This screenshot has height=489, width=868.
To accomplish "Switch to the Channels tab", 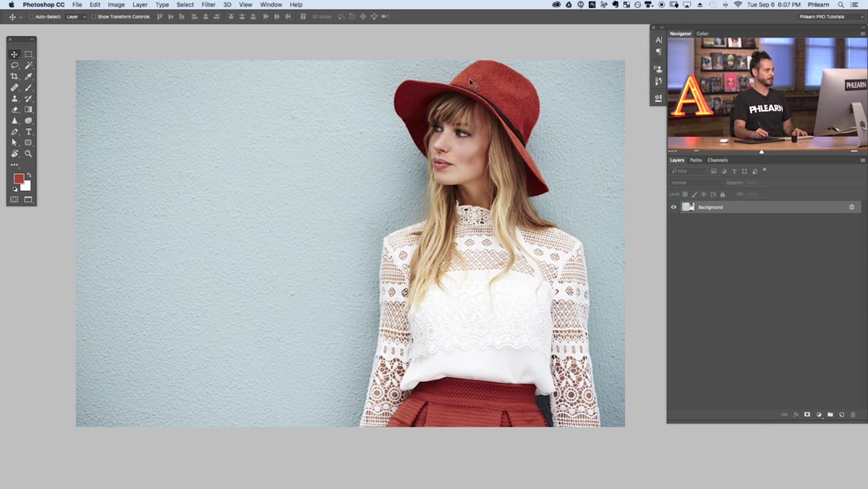I will tap(718, 160).
